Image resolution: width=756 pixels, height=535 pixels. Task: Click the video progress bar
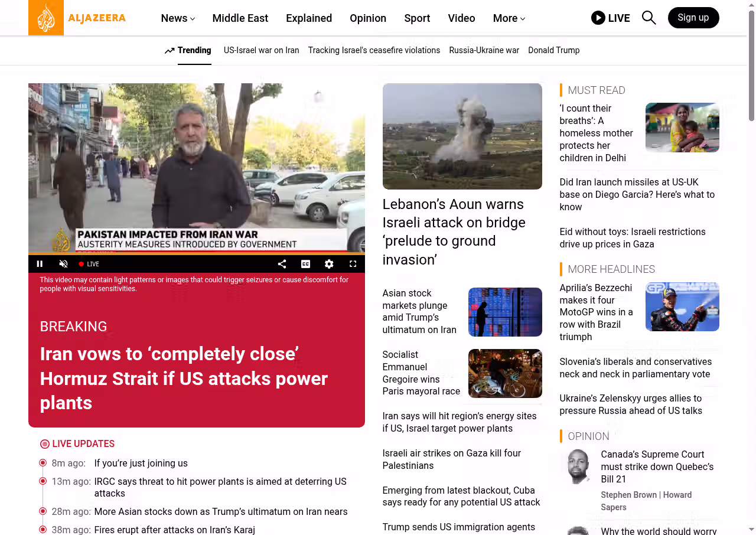coord(196,254)
